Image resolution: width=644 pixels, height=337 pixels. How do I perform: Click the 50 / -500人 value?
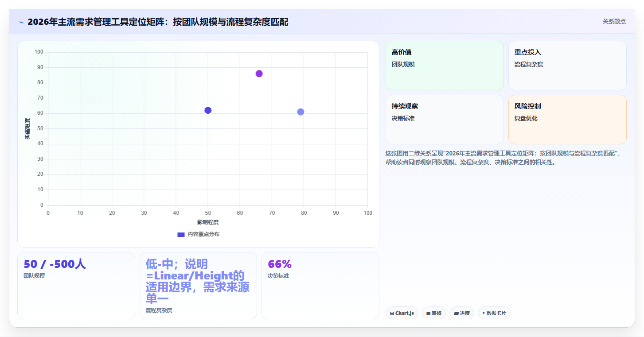(55, 264)
